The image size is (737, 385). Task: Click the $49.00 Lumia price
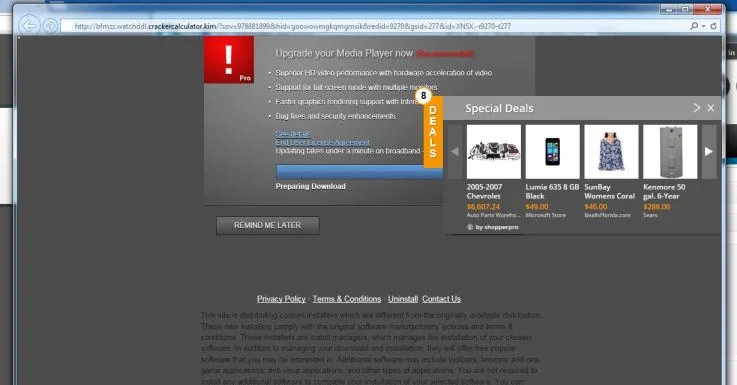[537, 207]
